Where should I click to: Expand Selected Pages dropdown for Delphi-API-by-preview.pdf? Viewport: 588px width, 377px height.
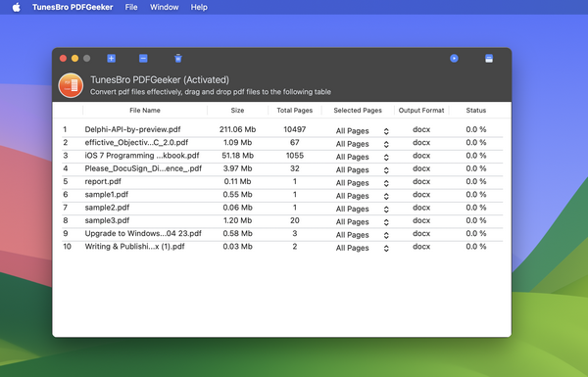pyautogui.click(x=362, y=131)
